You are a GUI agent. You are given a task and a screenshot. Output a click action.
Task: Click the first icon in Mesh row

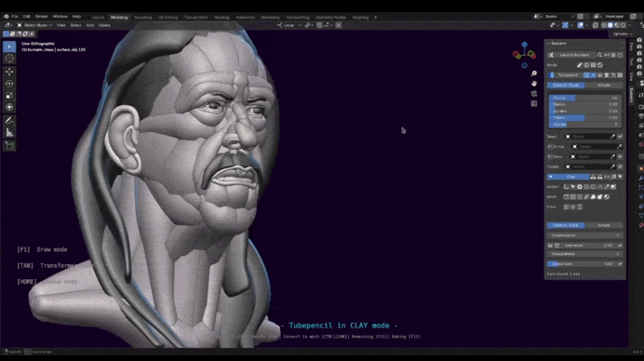tap(567, 197)
